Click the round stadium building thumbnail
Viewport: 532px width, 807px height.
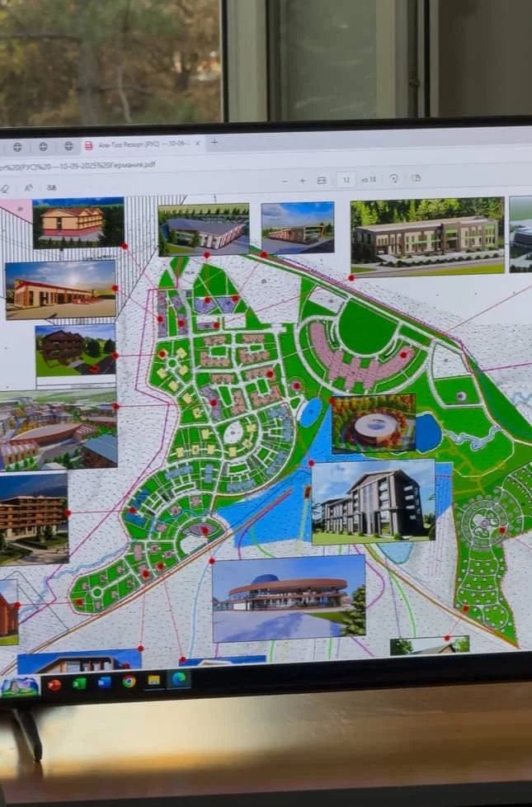373,424
